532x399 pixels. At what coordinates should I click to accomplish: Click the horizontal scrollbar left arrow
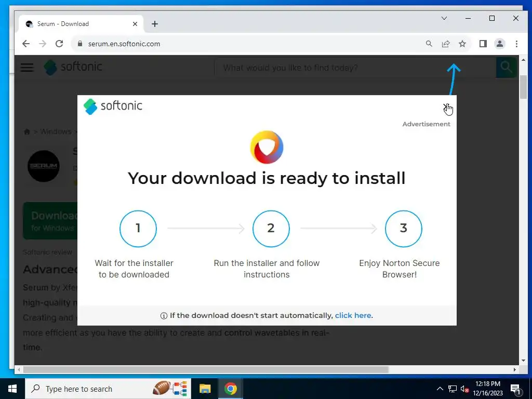[19, 369]
